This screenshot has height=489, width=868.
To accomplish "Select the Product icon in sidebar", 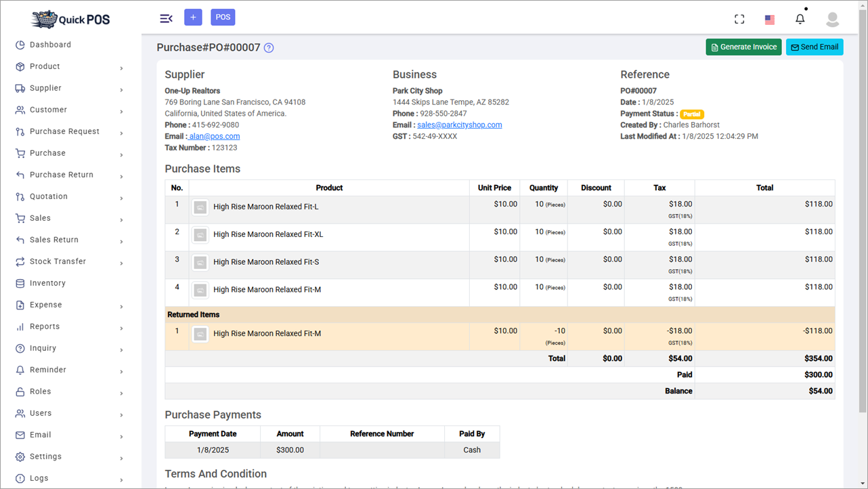I will 21,66.
